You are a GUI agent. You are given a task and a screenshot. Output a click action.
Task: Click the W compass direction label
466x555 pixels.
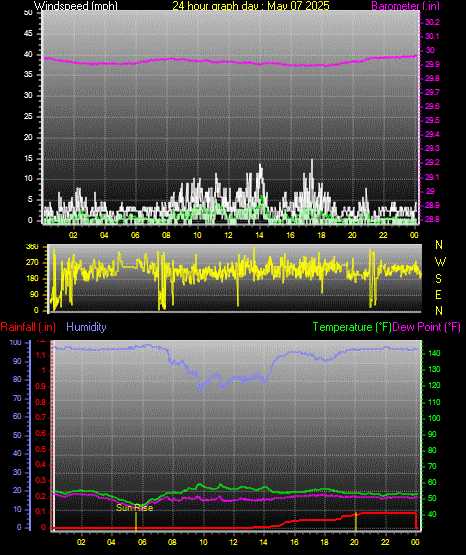(x=440, y=262)
